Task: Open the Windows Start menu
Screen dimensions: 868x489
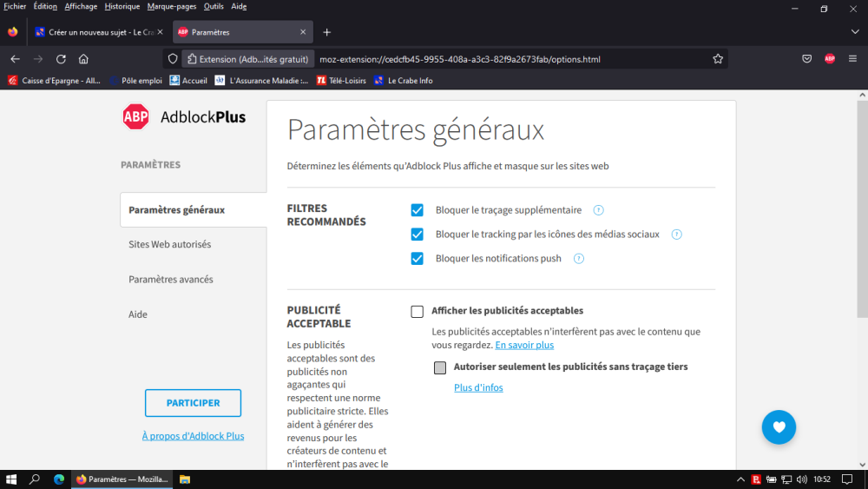Action: pos(11,479)
